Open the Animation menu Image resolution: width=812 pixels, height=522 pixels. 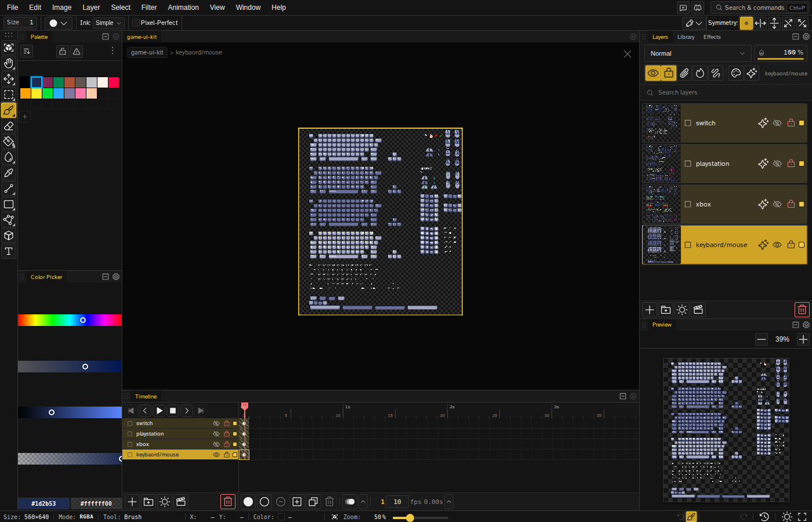coord(183,8)
